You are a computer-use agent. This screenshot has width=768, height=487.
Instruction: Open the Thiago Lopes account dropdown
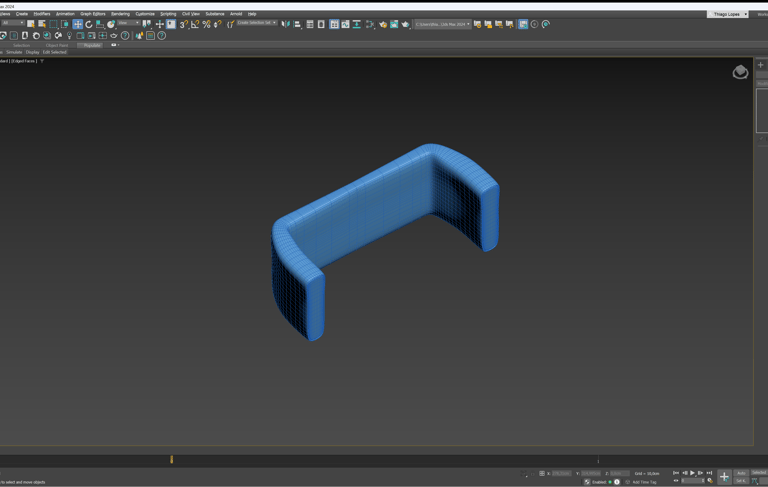click(x=728, y=14)
